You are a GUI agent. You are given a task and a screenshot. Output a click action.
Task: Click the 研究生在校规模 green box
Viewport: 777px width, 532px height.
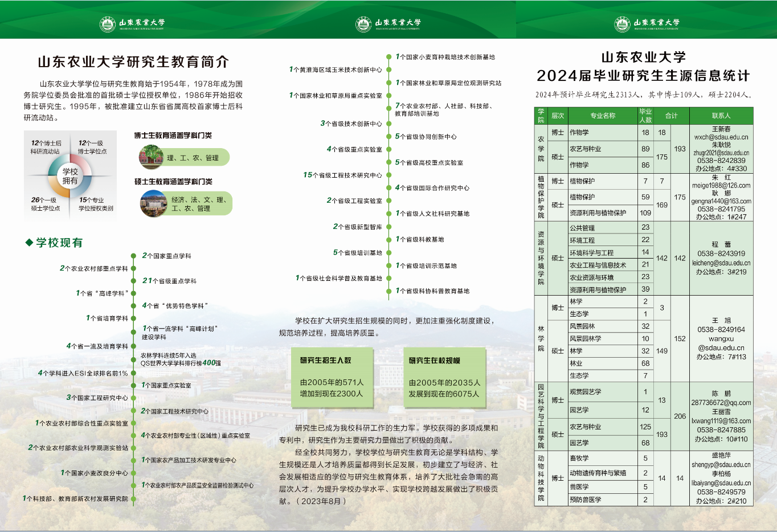pyautogui.click(x=445, y=378)
